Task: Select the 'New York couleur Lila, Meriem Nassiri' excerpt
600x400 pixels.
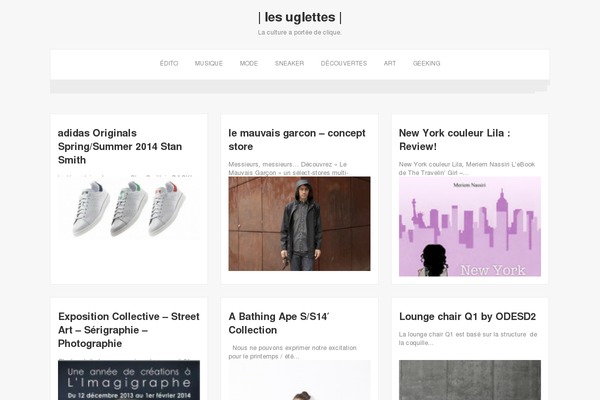Action: (x=467, y=168)
